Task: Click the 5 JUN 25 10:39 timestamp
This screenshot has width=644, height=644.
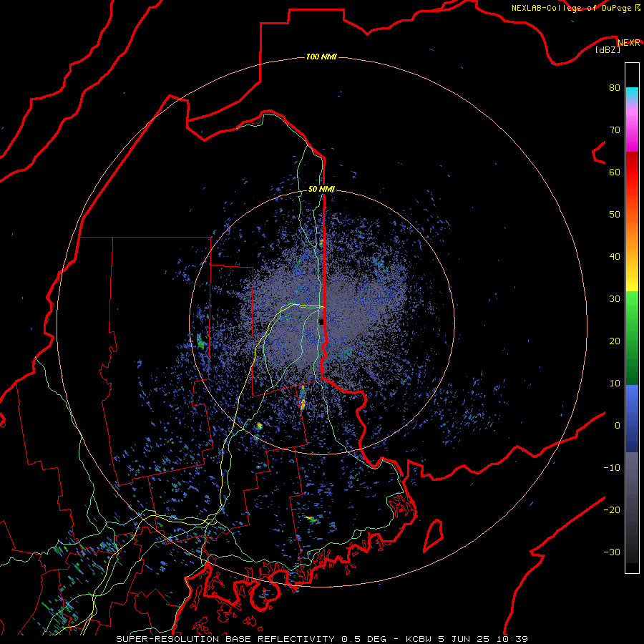Action: 482,639
